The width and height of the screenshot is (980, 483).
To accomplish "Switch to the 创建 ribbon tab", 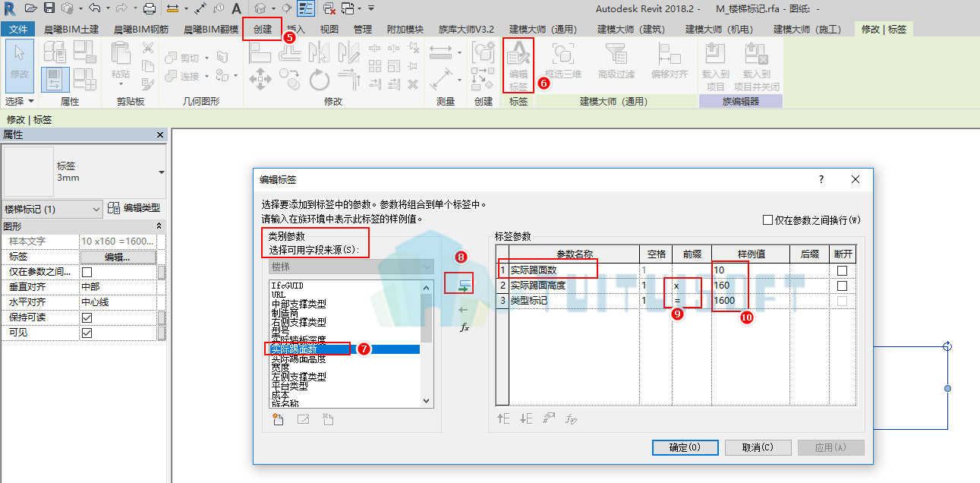I will [262, 30].
